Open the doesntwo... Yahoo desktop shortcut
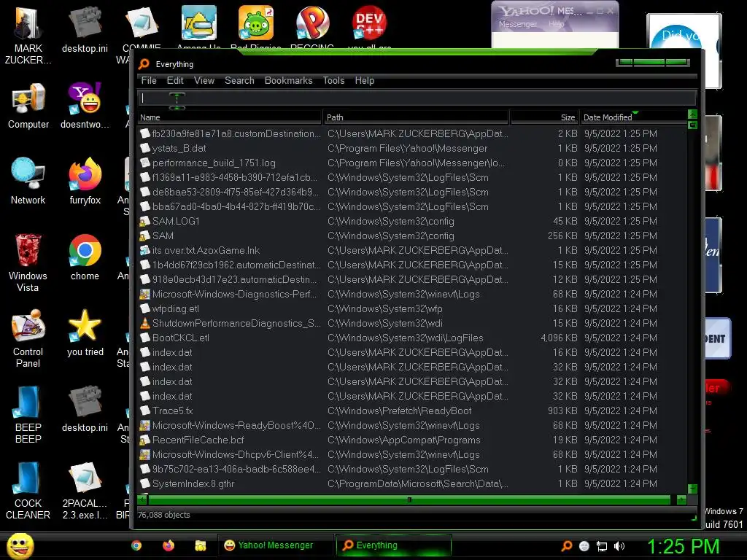Screen dimensions: 747x560 tap(85, 106)
